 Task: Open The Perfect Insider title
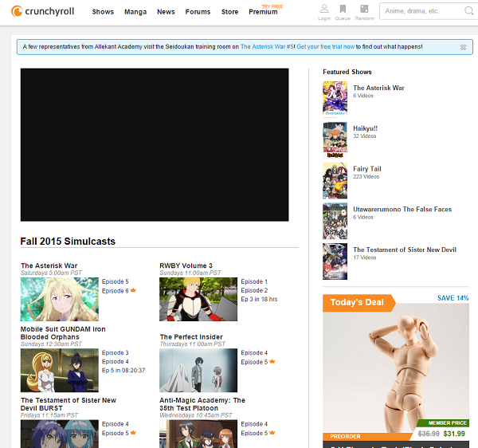point(191,337)
